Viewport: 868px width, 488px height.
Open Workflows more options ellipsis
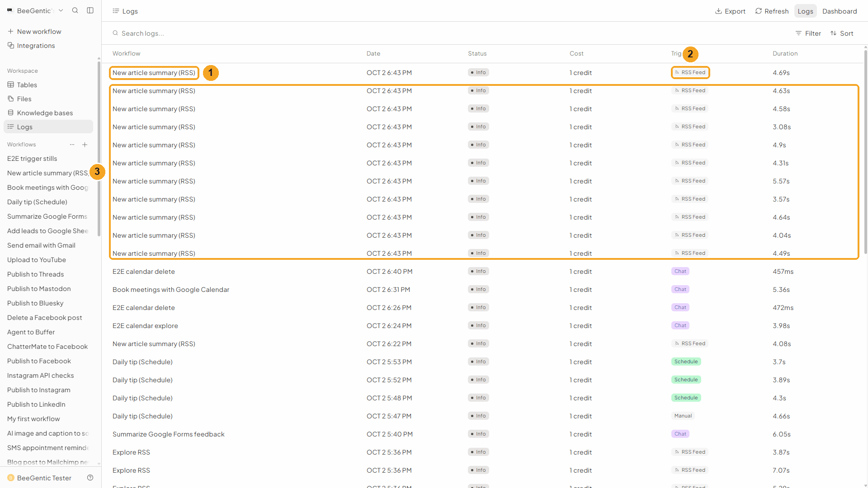click(72, 145)
